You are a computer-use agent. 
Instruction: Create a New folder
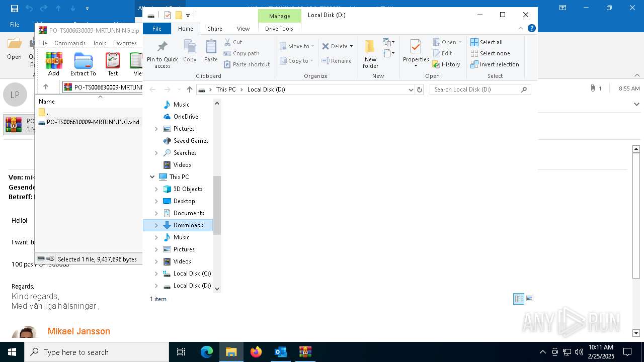(370, 54)
